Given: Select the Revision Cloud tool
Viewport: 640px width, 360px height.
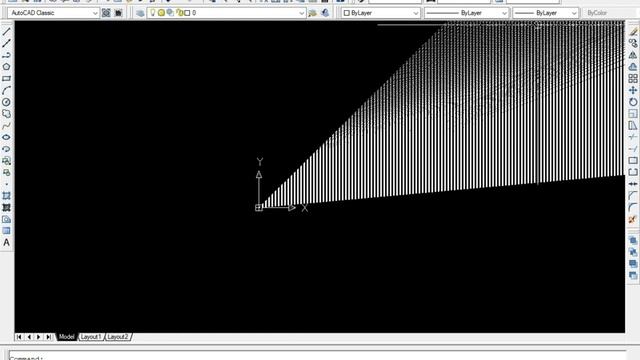Looking at the screenshot, I should pyautogui.click(x=7, y=114).
